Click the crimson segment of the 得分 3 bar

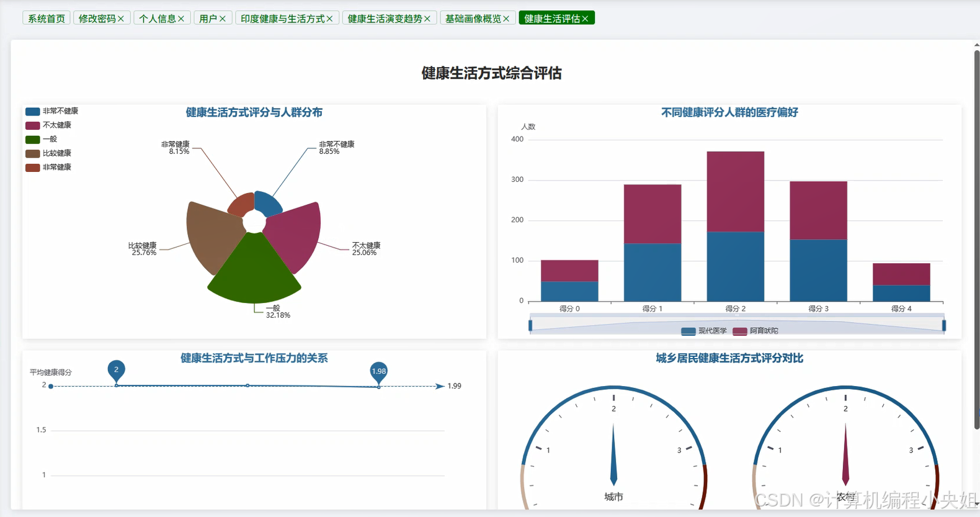click(x=818, y=210)
